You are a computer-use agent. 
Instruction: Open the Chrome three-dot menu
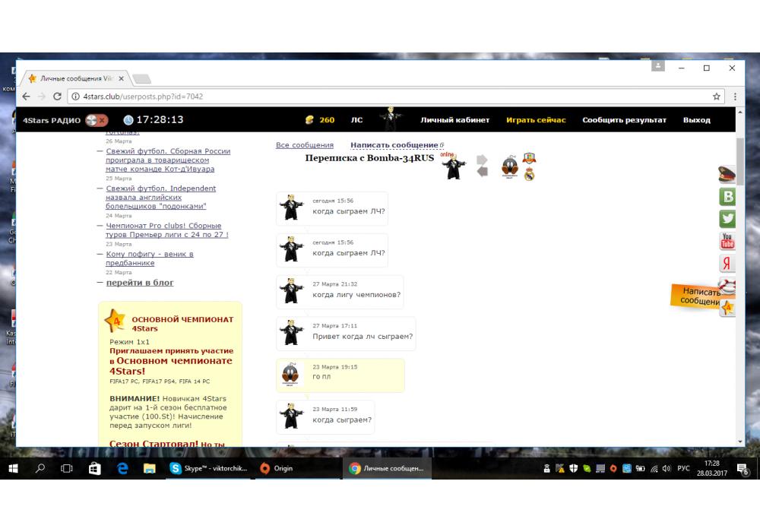tap(735, 97)
